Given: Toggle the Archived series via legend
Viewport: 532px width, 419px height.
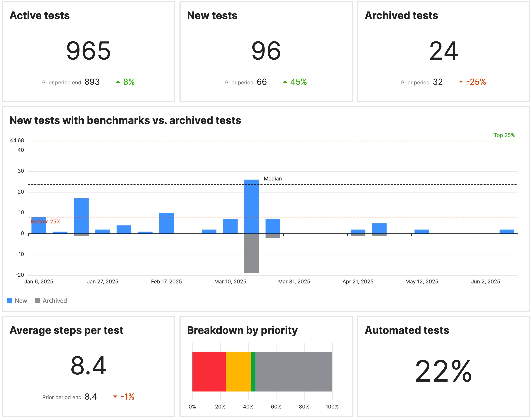Looking at the screenshot, I should (55, 301).
